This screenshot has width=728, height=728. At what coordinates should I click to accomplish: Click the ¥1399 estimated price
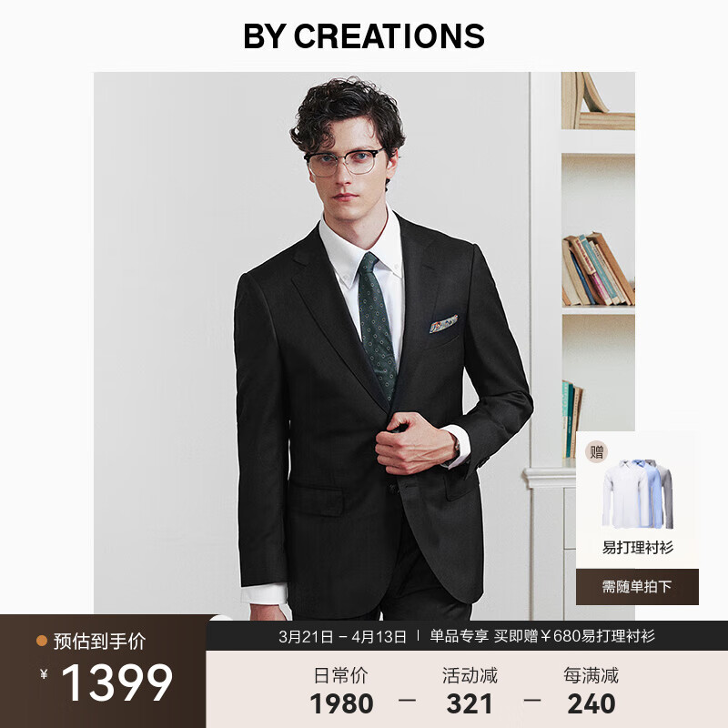point(106,682)
